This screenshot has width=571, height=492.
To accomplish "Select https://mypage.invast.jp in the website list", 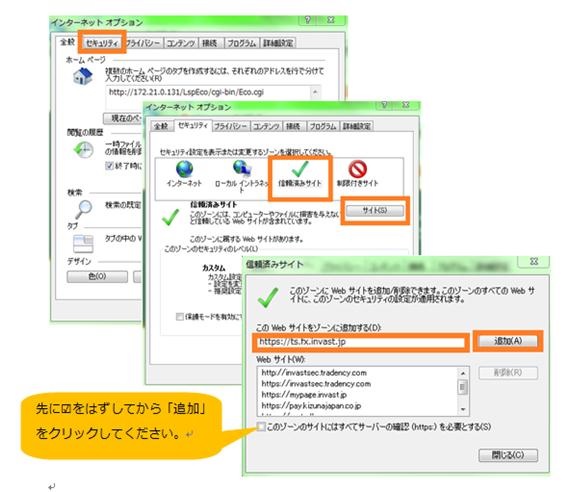I will tap(304, 394).
